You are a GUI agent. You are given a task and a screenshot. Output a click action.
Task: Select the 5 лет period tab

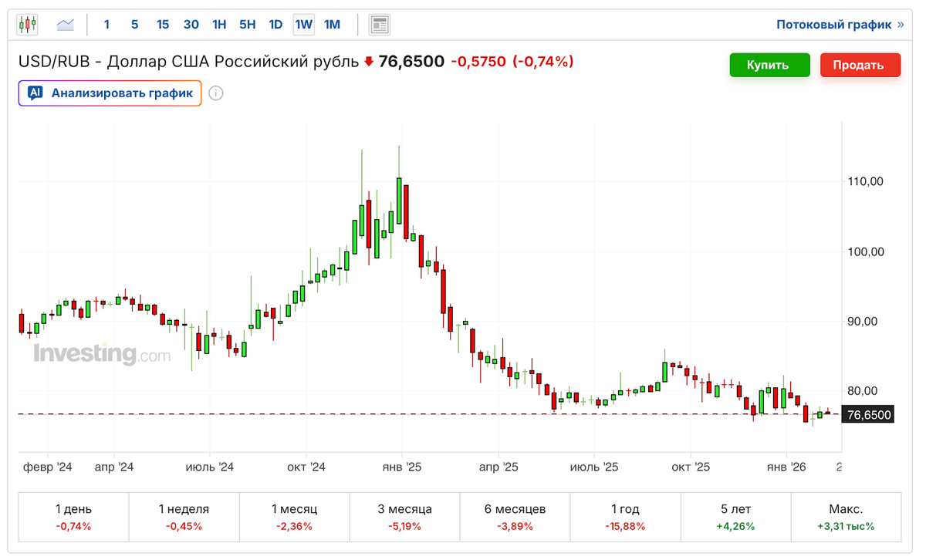pyautogui.click(x=735, y=517)
